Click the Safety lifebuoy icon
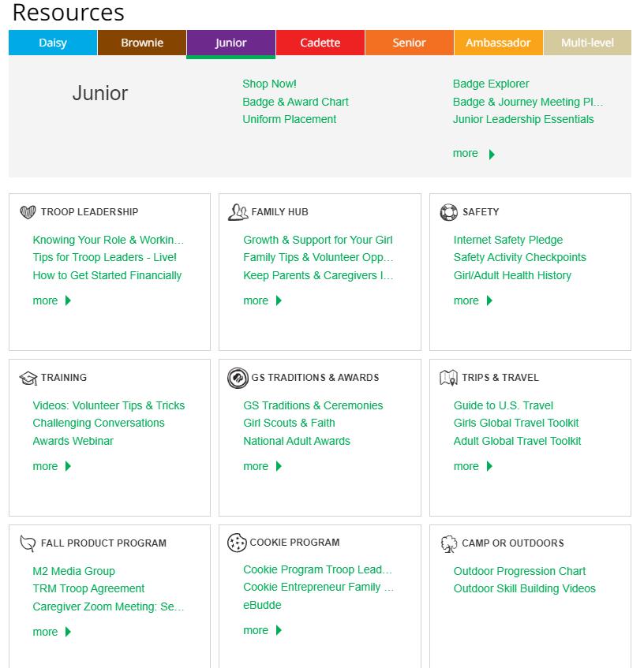 pos(448,212)
